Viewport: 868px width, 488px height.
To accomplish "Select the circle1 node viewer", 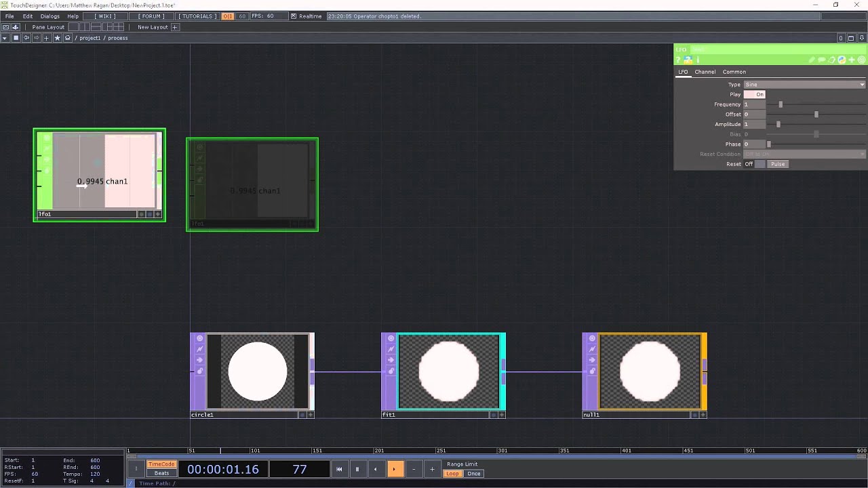I will pyautogui.click(x=258, y=371).
